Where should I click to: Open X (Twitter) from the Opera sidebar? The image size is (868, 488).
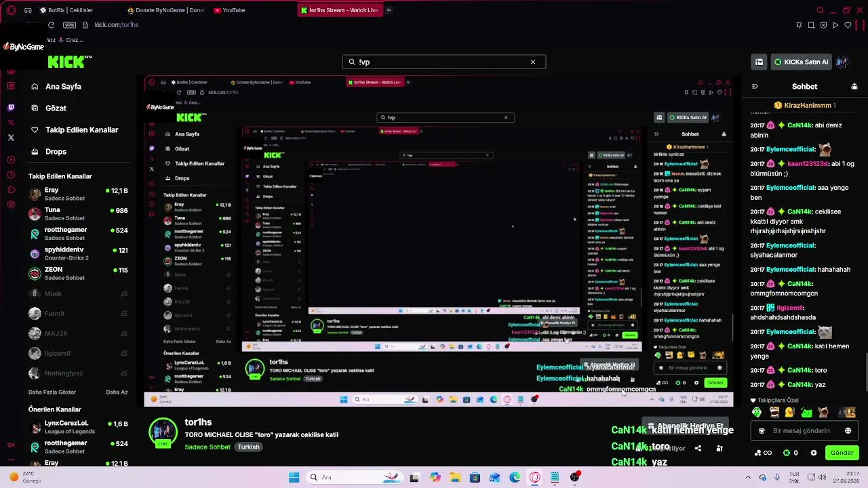tap(11, 138)
